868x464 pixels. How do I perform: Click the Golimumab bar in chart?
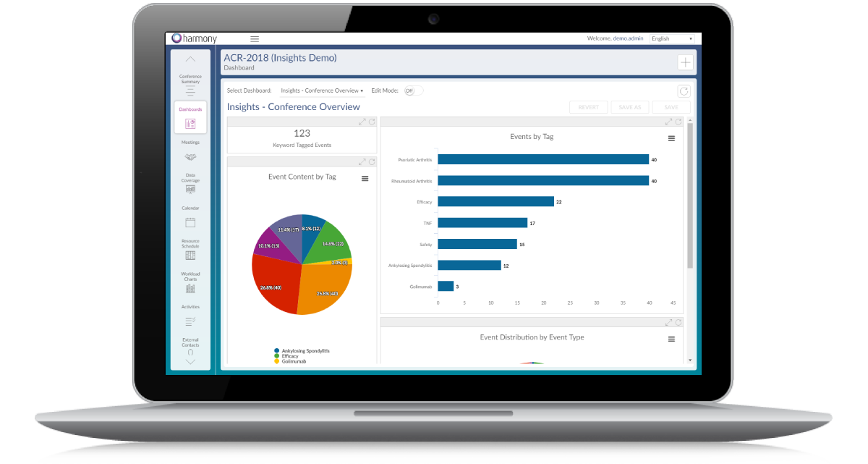coord(446,287)
